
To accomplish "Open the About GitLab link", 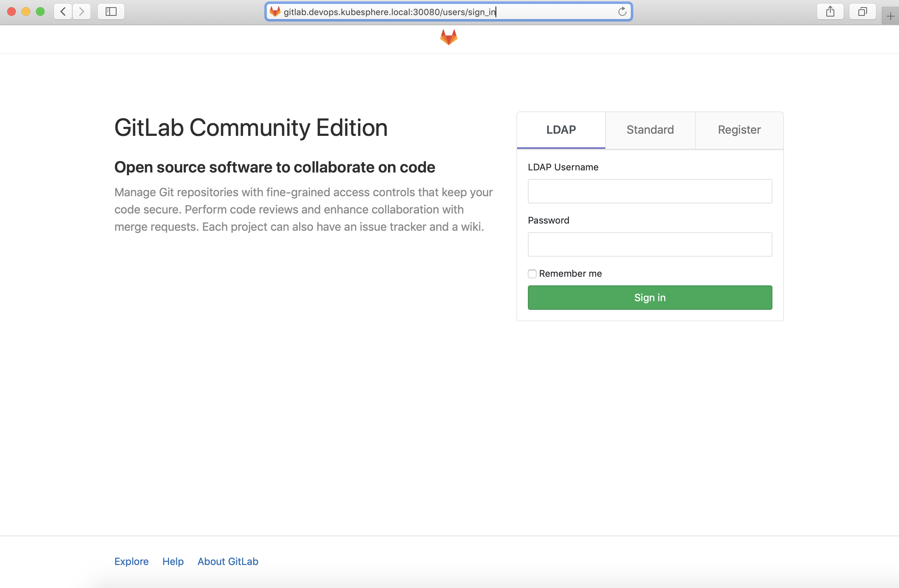I will pos(228,561).
